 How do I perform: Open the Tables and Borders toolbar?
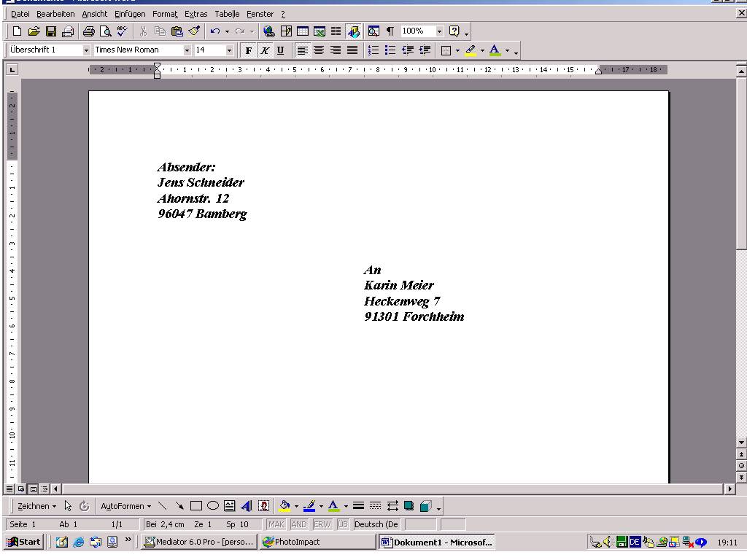286,31
